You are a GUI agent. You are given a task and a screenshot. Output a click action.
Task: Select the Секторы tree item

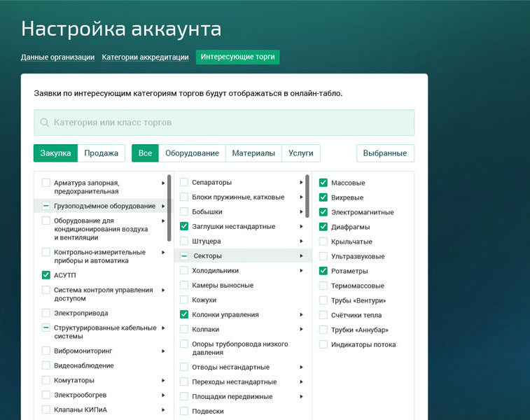tap(207, 256)
